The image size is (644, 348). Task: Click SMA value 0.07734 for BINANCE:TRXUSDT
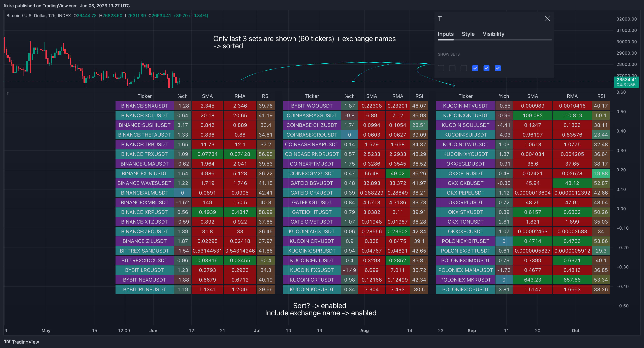click(x=207, y=154)
